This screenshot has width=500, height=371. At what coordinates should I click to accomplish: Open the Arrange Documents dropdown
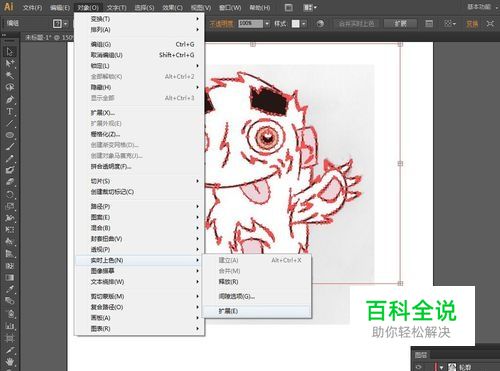[x=310, y=7]
